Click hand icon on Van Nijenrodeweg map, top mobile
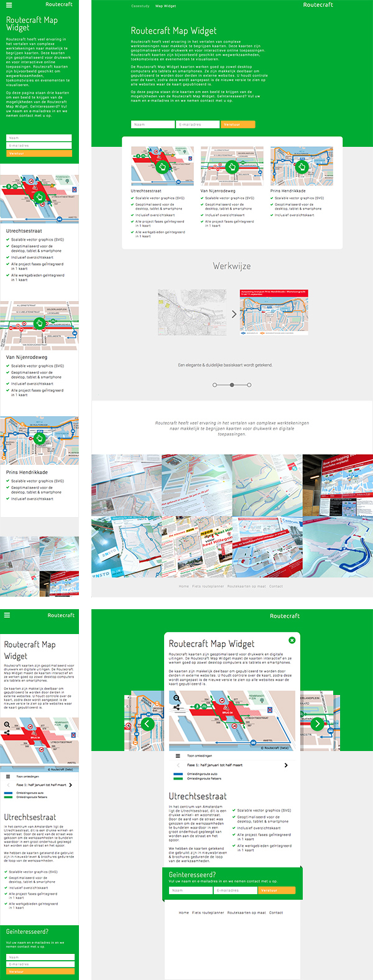Viewport: 373px width, 980px height. (x=39, y=323)
